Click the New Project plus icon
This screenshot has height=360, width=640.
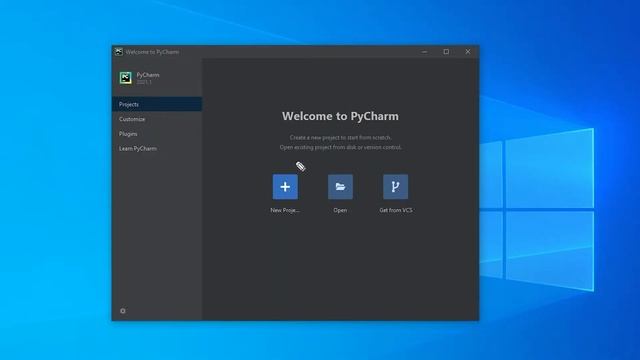click(x=285, y=187)
